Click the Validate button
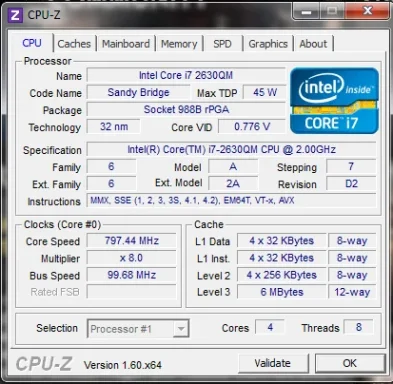The image size is (393, 384). coord(273,363)
